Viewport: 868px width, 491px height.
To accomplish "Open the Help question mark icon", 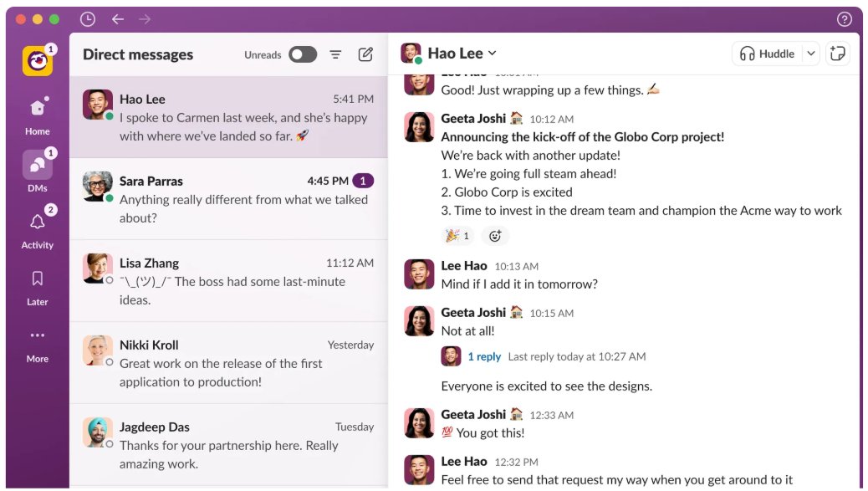I will (x=845, y=18).
